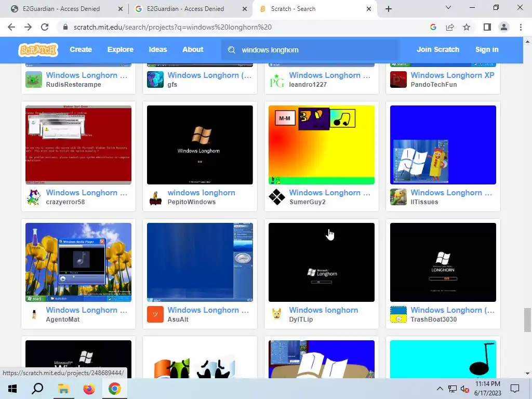Open AgentoMat's tulips Media Player thumbnail

[x=78, y=262]
